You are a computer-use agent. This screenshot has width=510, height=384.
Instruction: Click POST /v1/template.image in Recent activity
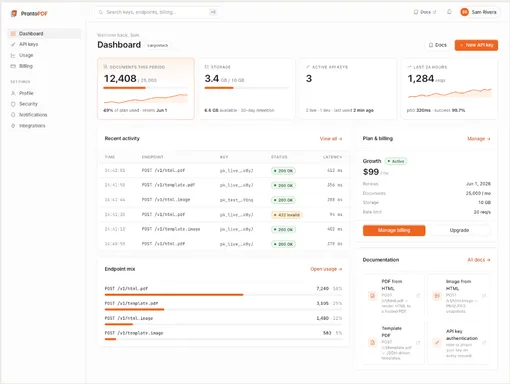[x=171, y=229]
